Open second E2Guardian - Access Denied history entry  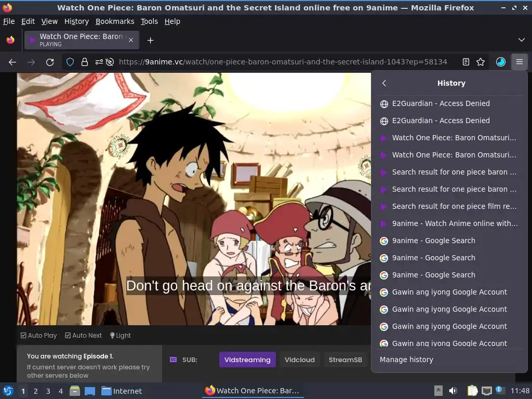tap(449, 121)
